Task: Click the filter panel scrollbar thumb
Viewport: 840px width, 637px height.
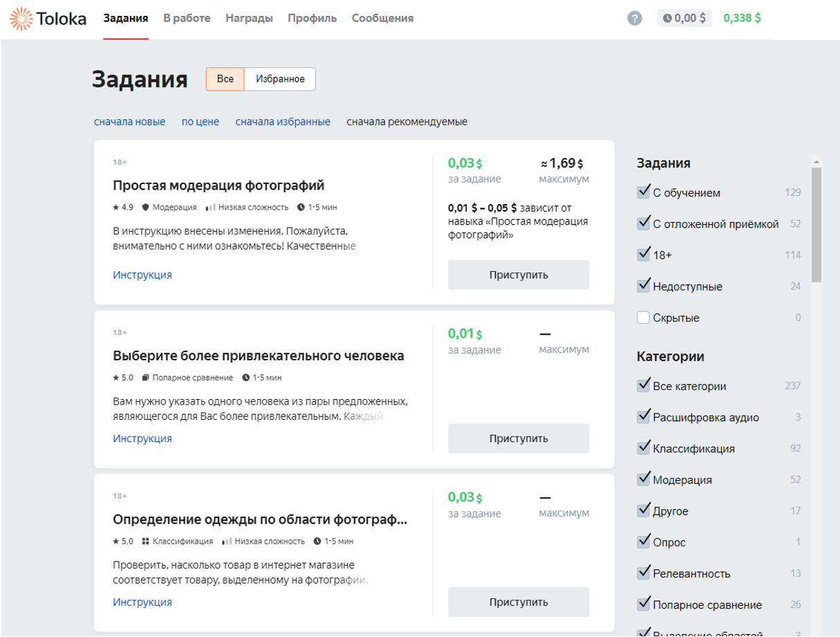Action: [x=816, y=225]
